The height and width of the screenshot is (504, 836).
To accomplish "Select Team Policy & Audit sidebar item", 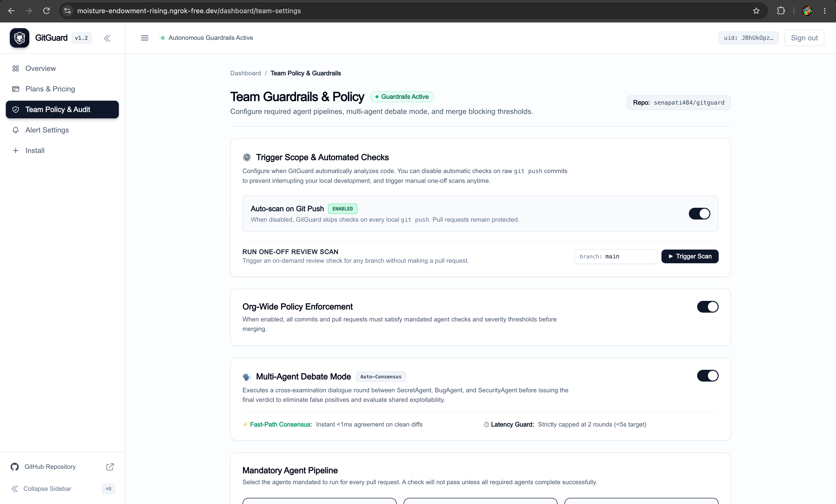I will point(62,110).
